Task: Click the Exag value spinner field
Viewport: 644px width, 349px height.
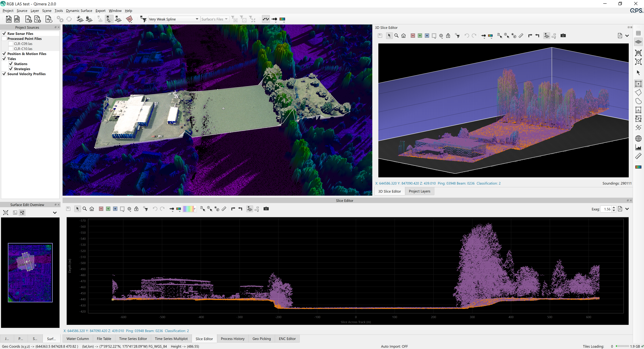Action: point(607,209)
